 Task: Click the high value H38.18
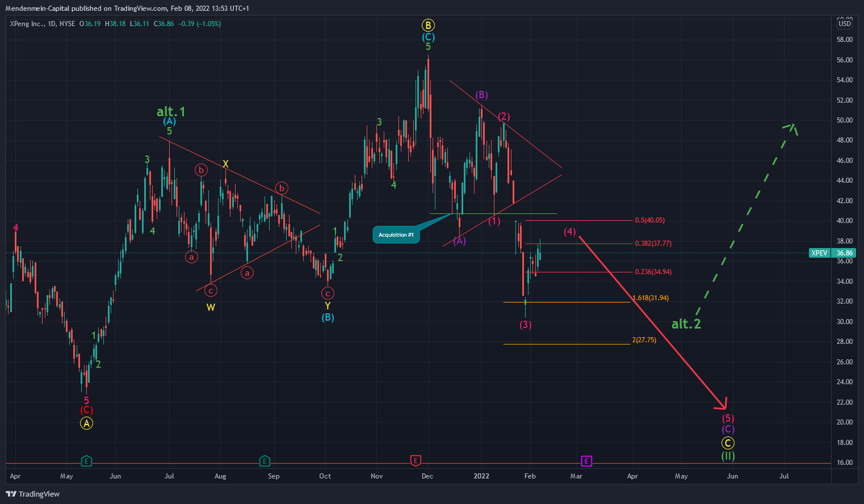pyautogui.click(x=115, y=24)
